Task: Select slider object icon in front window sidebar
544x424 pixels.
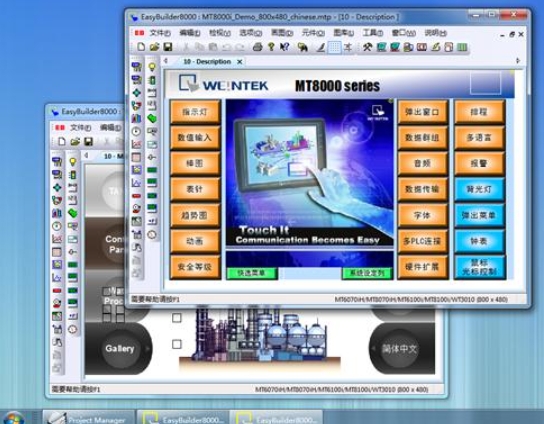Action: 152,157
